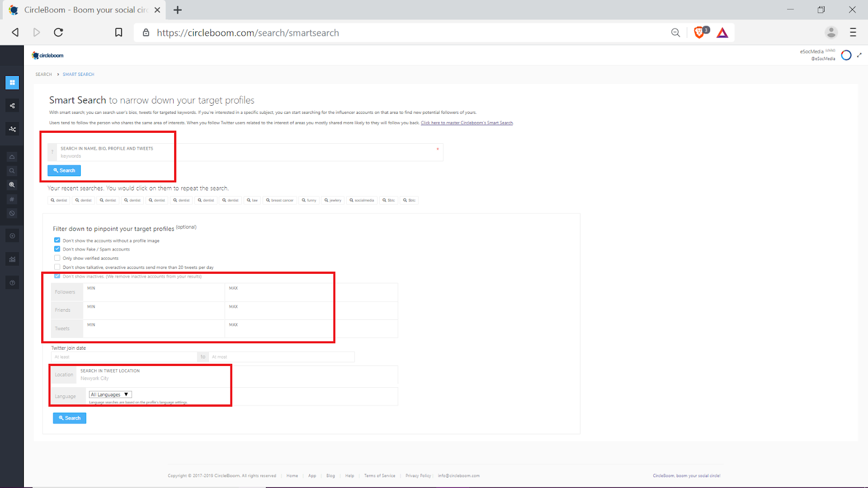This screenshot has width=868, height=488.
Task: Go back with browser back arrow
Action: coord(15,33)
